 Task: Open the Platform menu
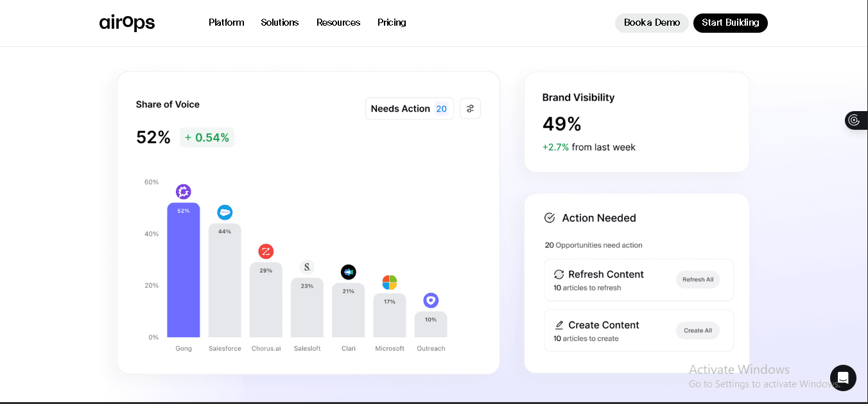tap(226, 22)
